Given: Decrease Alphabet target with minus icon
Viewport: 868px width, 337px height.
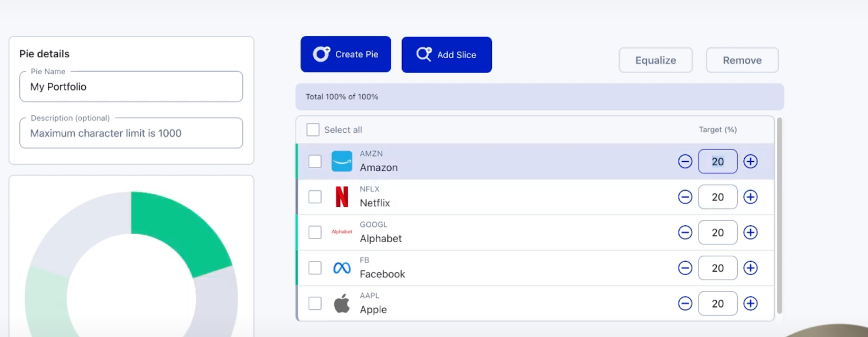Looking at the screenshot, I should pyautogui.click(x=685, y=232).
